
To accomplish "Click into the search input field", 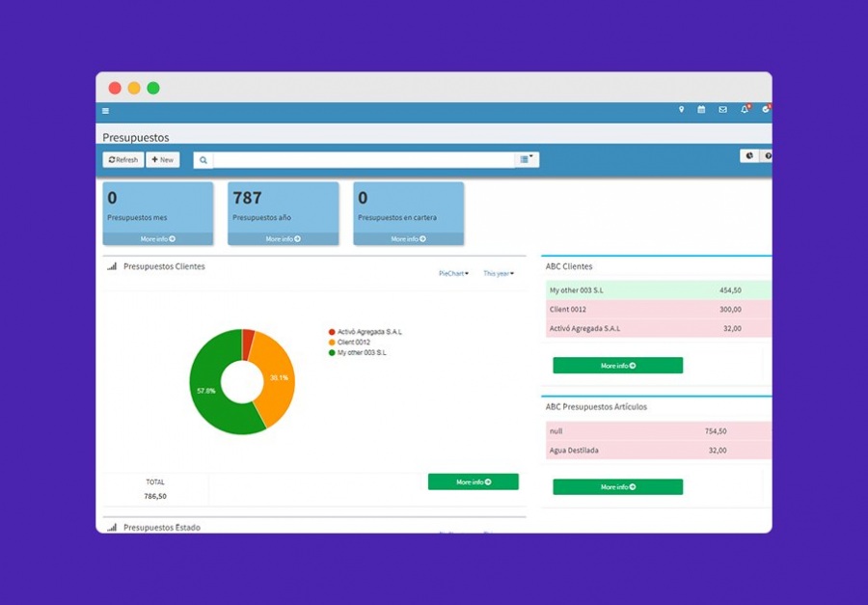I will tap(364, 160).
